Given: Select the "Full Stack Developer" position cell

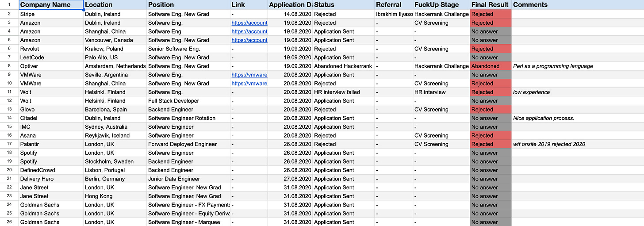Looking at the screenshot, I should tap(188, 101).
